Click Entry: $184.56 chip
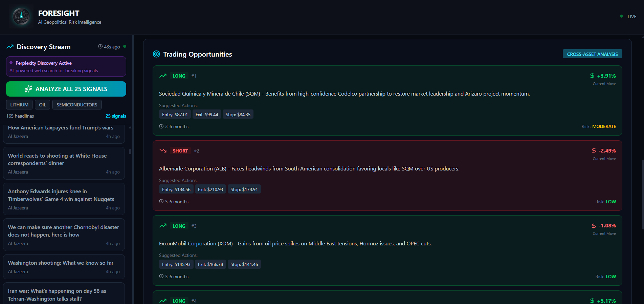Screen dimensions: 644x304 [176, 189]
